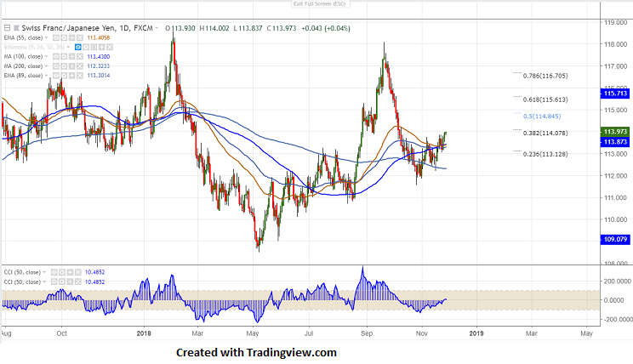Remove the upper CCI (50, close) indicator

tap(78, 272)
